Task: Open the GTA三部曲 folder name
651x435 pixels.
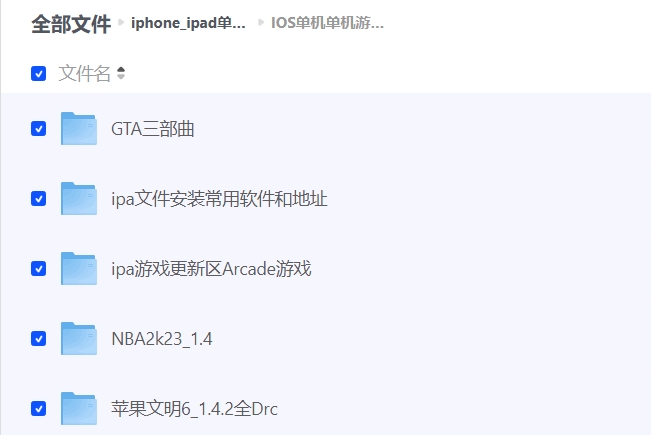Action: (x=153, y=129)
